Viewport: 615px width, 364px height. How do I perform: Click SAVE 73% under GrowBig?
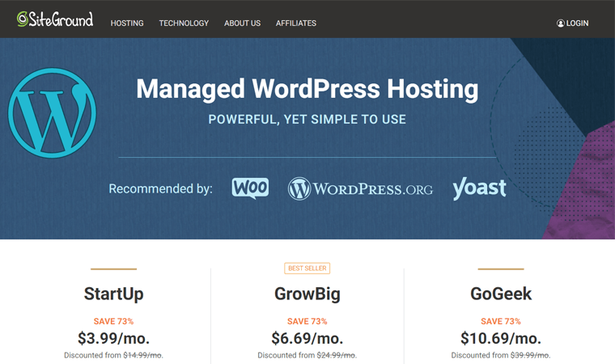click(307, 321)
